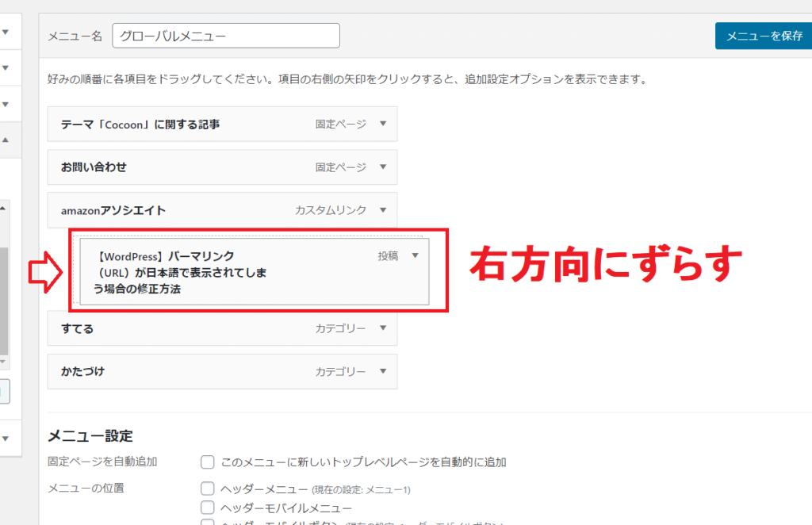
Task: Expand the amazonアソシエイト item options arrow
Action: pyautogui.click(x=383, y=210)
